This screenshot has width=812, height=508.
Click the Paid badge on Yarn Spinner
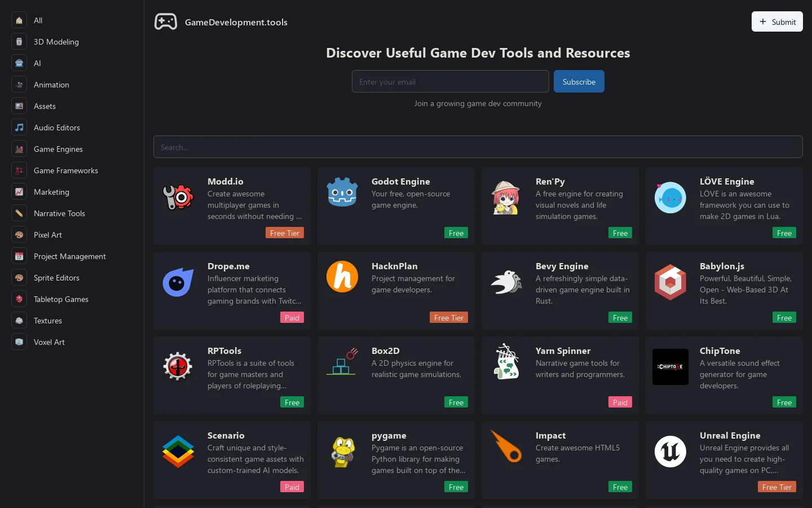pos(620,402)
